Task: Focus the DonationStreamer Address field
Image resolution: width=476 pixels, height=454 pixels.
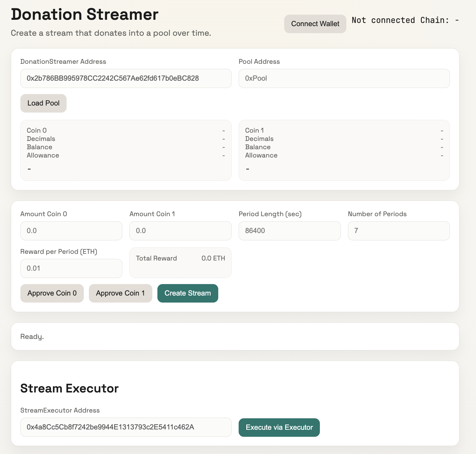Action: point(126,78)
